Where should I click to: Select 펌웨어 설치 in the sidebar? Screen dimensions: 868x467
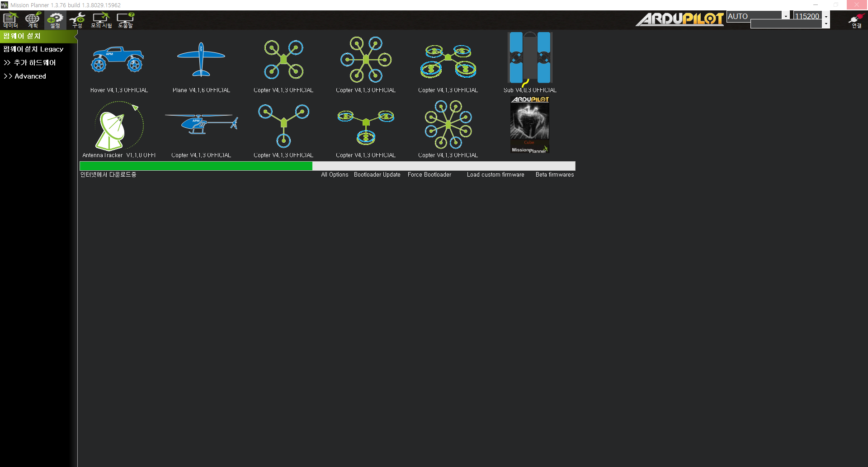tap(38, 36)
